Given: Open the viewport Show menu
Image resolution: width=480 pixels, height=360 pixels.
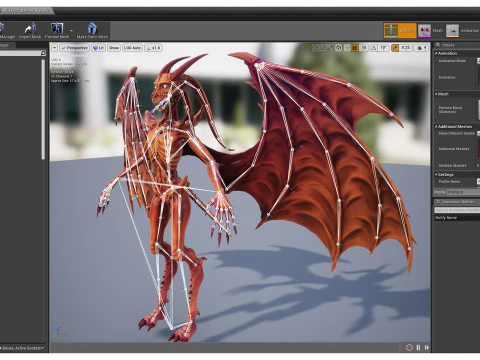Looking at the screenshot, I should coord(114,48).
